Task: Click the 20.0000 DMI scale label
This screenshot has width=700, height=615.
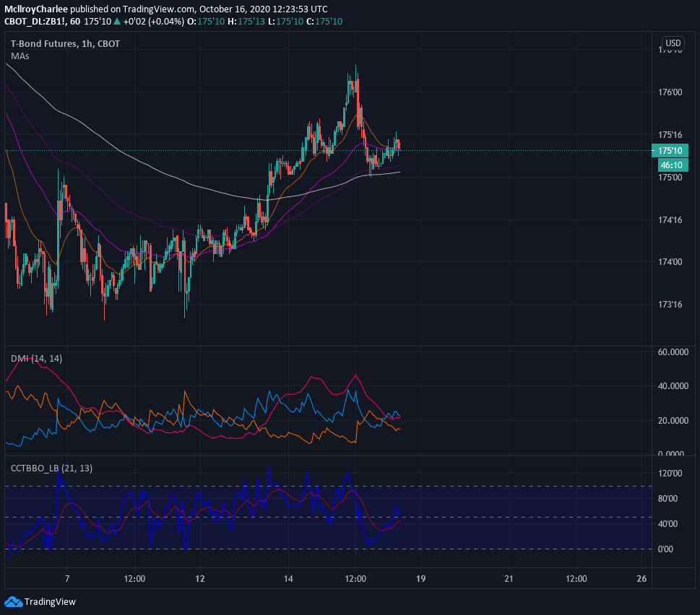Action: point(673,421)
